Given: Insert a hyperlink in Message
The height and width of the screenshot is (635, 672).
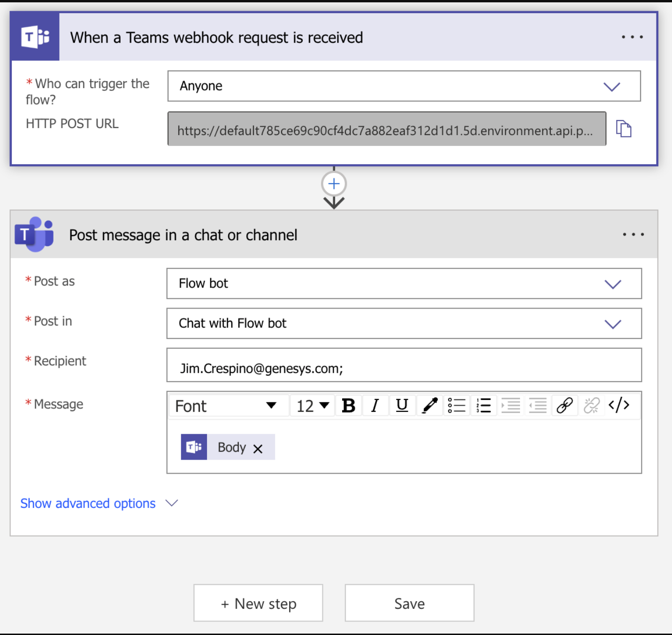Looking at the screenshot, I should (x=565, y=406).
